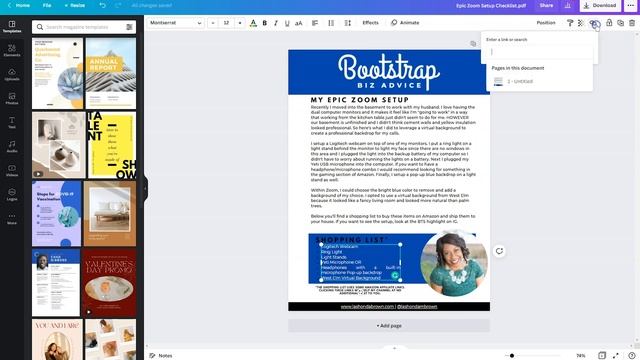Open the Templates side panel tab

12,27
